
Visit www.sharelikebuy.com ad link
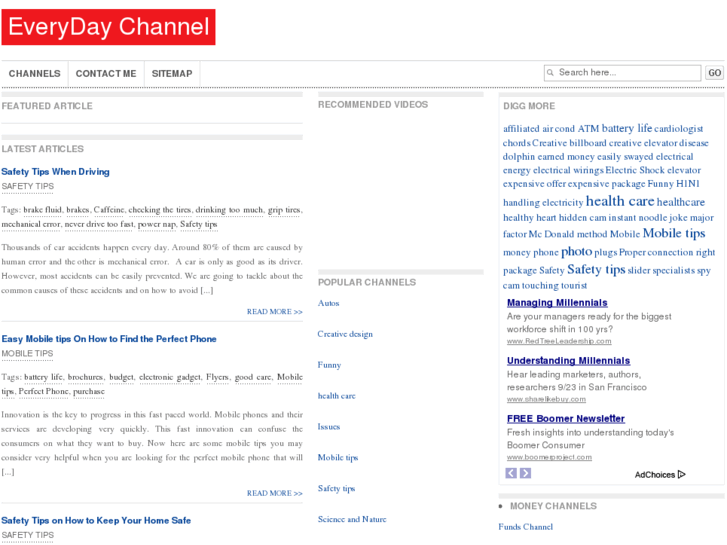point(546,399)
